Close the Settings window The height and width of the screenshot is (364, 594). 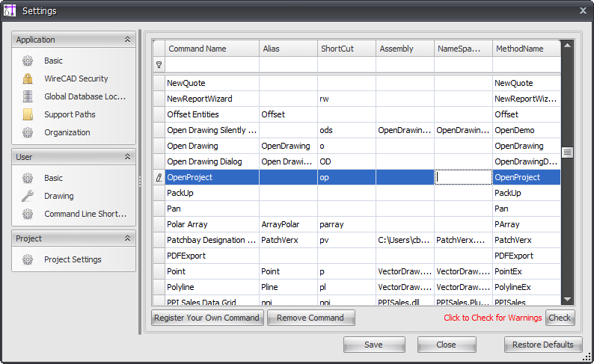pos(583,10)
